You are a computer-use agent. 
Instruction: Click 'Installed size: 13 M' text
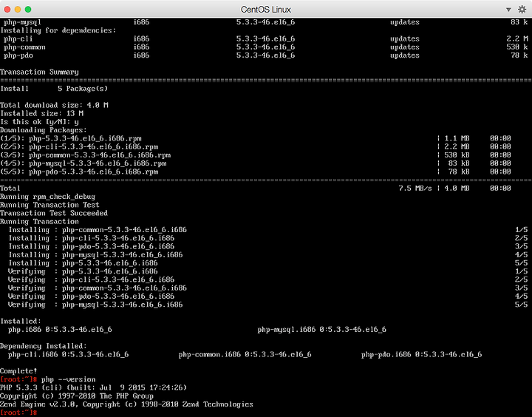[41, 113]
